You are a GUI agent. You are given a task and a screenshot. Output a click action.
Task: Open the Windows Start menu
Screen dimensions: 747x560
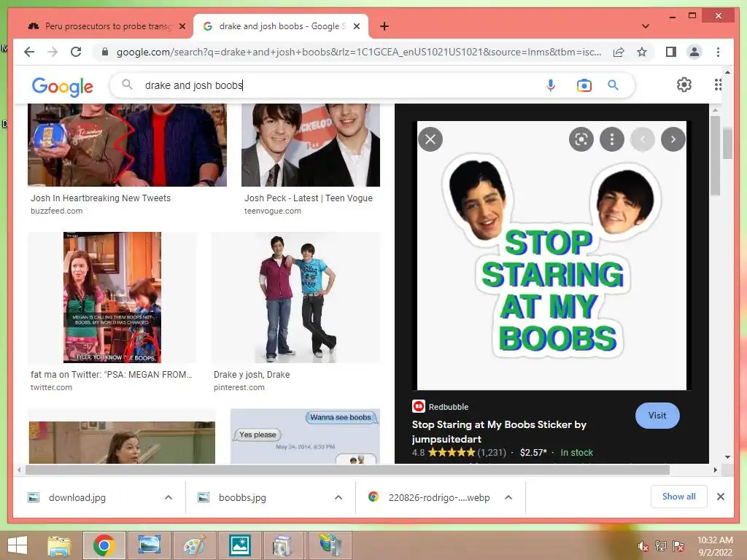coord(18,545)
